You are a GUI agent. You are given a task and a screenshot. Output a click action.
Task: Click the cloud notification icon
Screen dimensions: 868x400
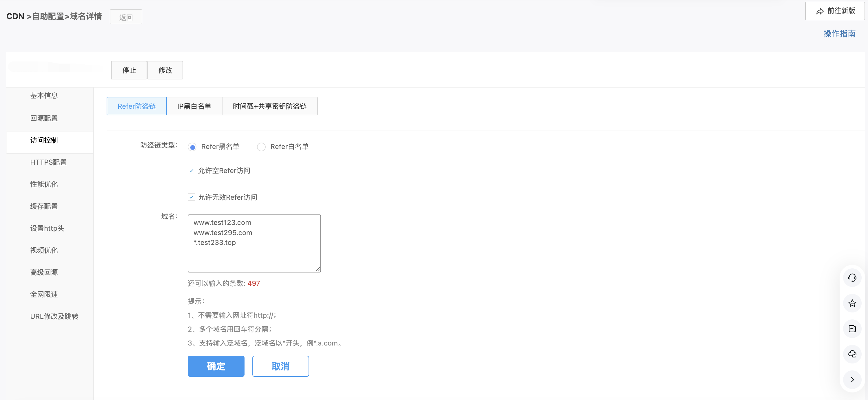(x=852, y=354)
